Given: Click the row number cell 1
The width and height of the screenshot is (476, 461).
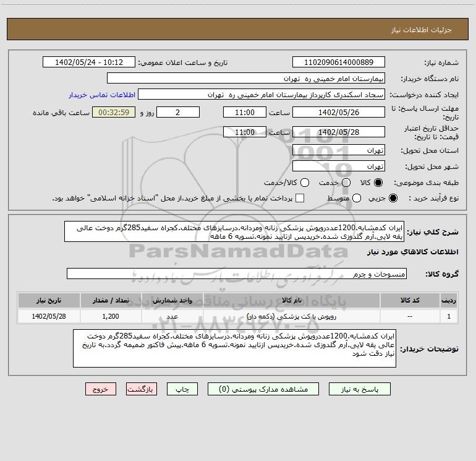Looking at the screenshot, I should [449, 316].
